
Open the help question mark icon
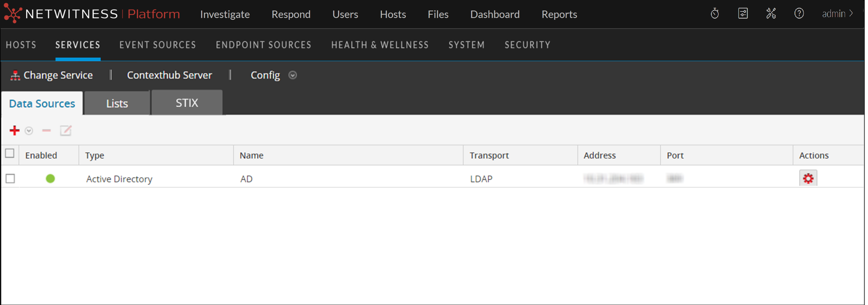798,14
